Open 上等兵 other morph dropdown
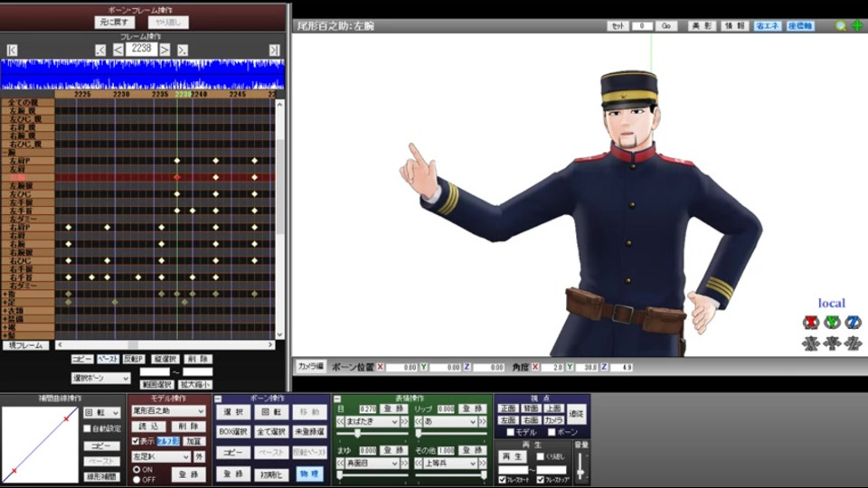868x488 pixels. tap(450, 463)
